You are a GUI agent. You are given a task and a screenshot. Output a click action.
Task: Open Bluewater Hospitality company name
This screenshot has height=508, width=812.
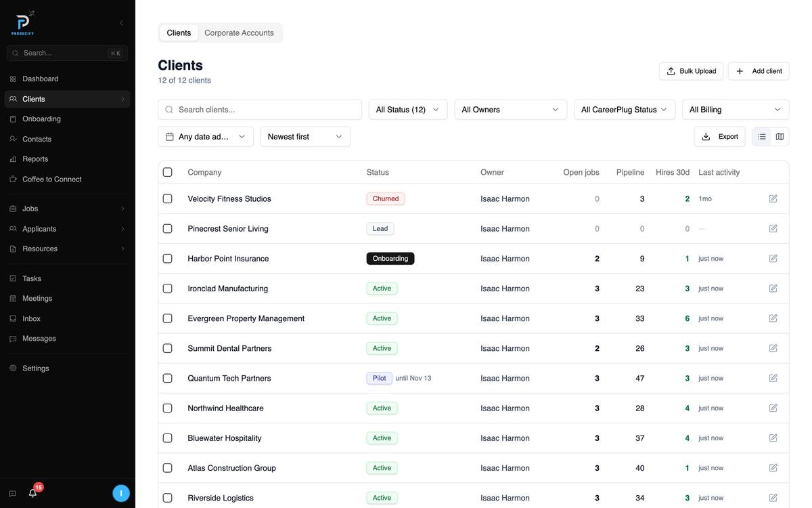[x=225, y=438]
